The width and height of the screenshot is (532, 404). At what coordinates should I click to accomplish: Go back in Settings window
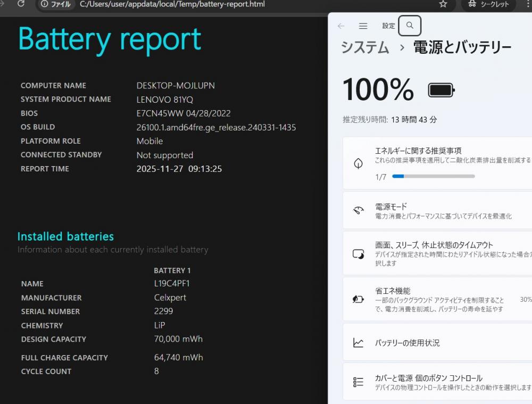[342, 26]
